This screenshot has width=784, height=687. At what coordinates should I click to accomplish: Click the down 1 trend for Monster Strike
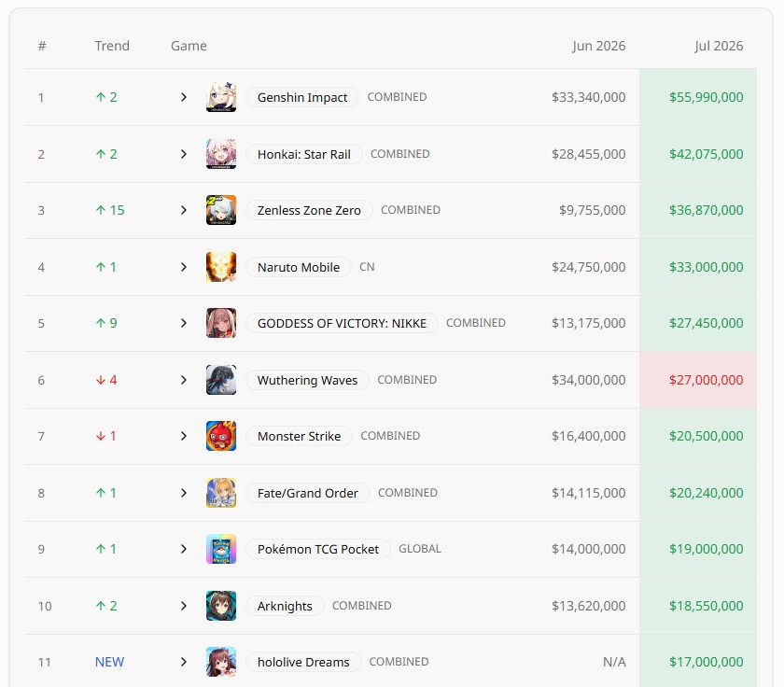tap(105, 436)
